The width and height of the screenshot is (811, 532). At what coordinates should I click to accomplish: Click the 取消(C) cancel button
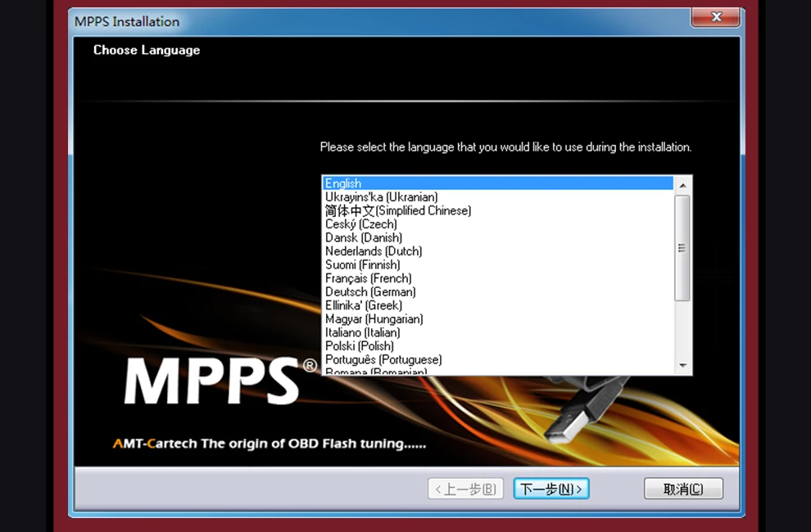(x=683, y=489)
